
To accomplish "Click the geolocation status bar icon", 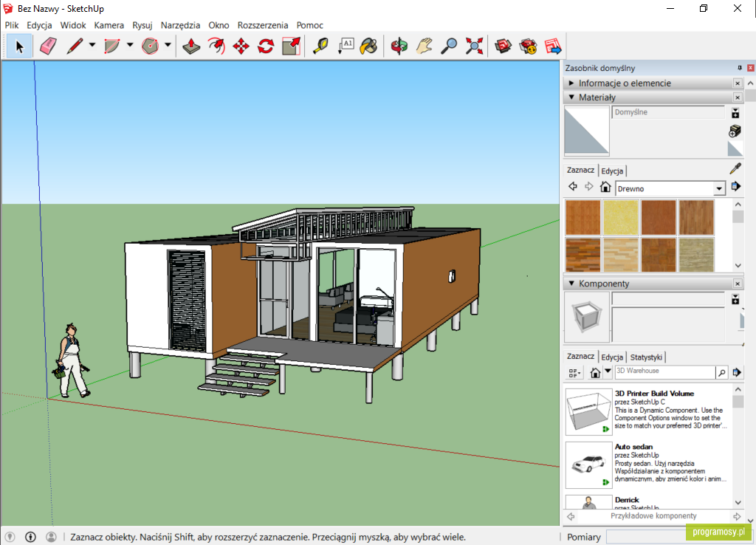I will [10, 537].
